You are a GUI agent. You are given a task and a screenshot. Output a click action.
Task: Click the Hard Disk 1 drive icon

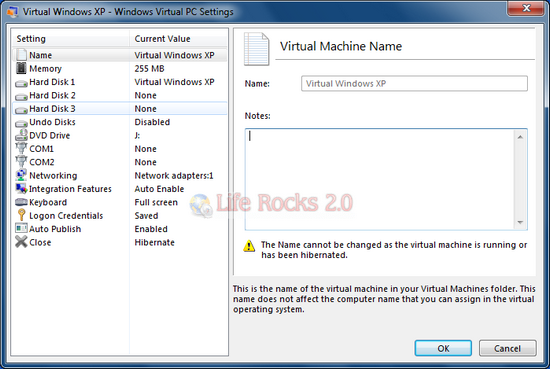click(21, 83)
